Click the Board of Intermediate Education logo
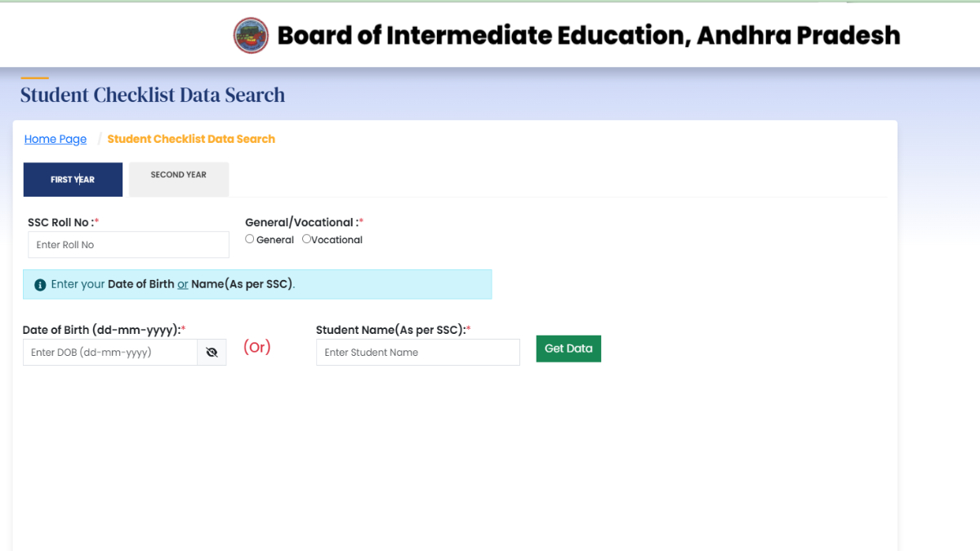 [251, 35]
